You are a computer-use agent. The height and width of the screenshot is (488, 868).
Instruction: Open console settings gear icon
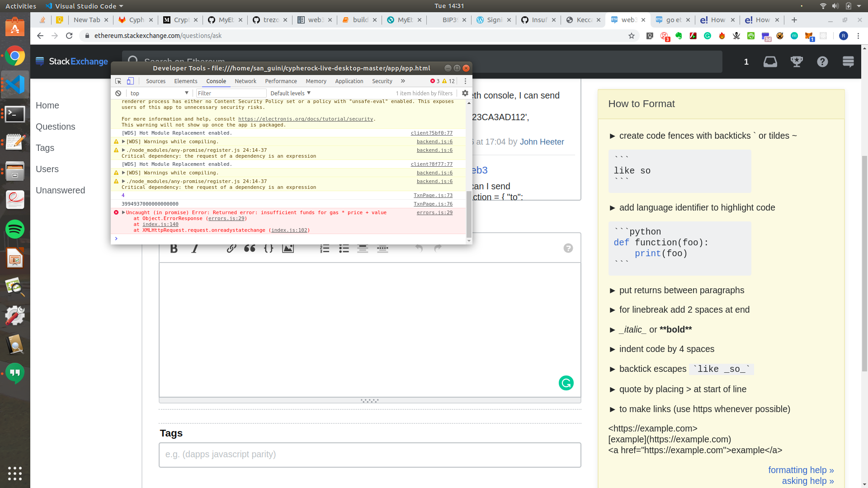pos(465,93)
